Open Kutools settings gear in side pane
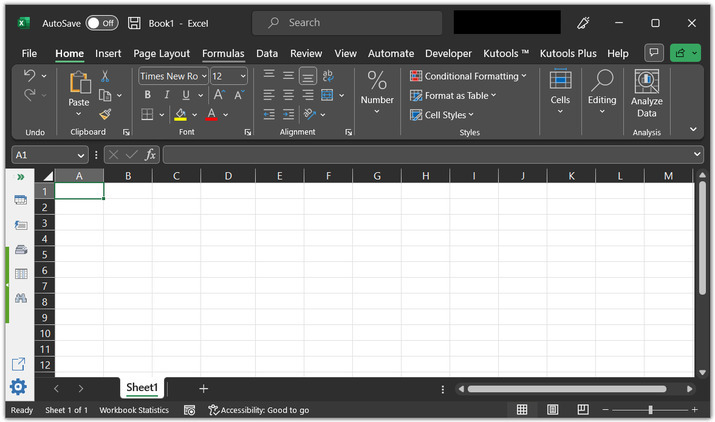 pyautogui.click(x=19, y=387)
